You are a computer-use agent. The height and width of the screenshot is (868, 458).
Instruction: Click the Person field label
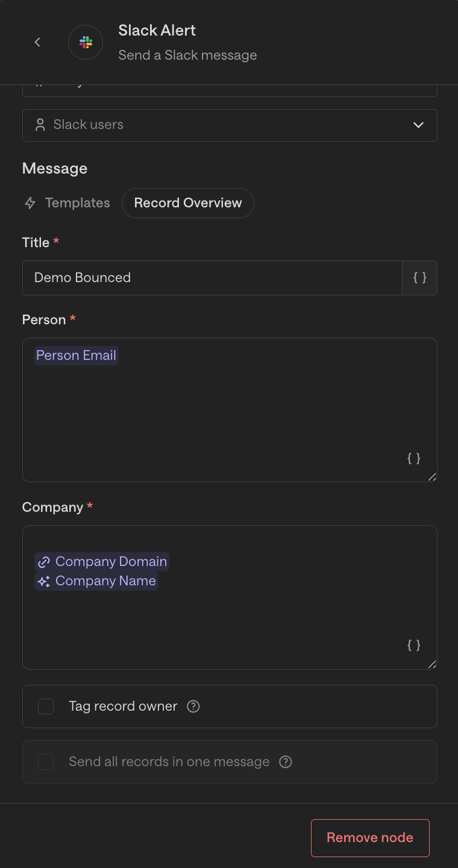pyautogui.click(x=44, y=320)
